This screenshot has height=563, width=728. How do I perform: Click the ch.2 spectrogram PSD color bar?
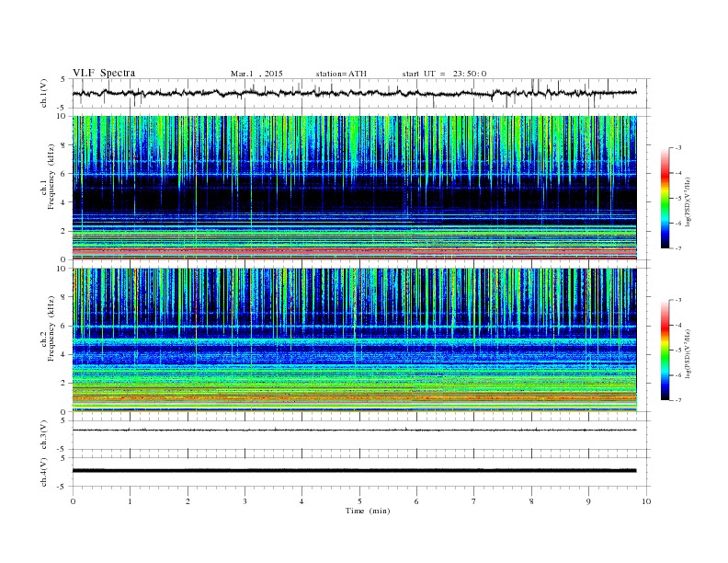coord(665,350)
